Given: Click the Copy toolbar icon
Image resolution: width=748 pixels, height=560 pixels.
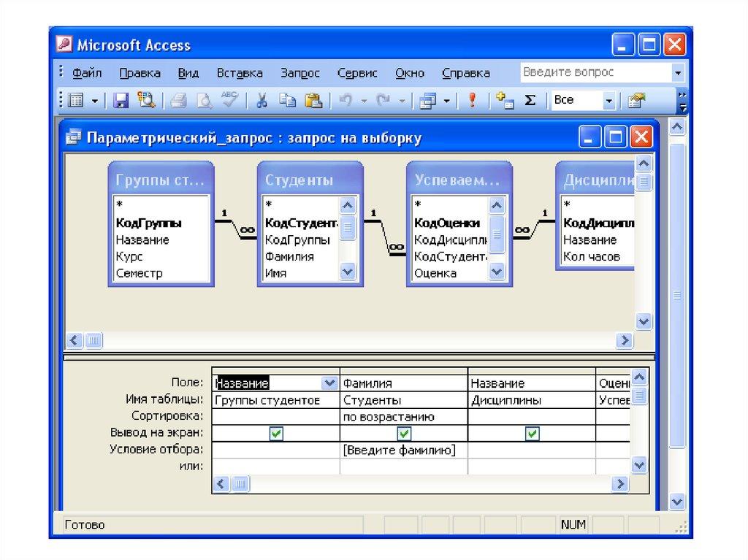Looking at the screenshot, I should pos(288,101).
